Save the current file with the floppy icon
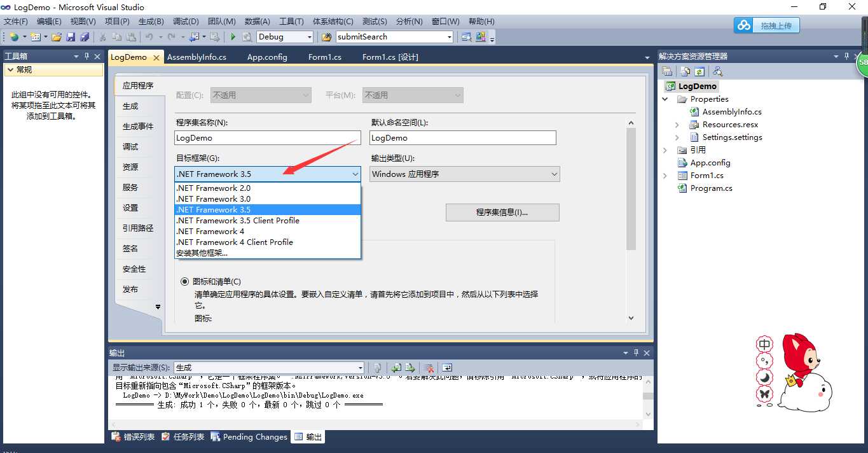This screenshot has width=868, height=453. coord(71,37)
